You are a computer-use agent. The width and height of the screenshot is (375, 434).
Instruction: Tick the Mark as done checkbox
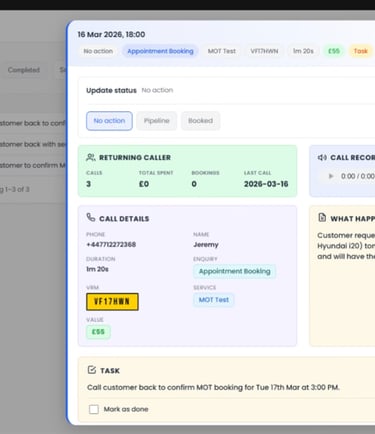point(94,409)
